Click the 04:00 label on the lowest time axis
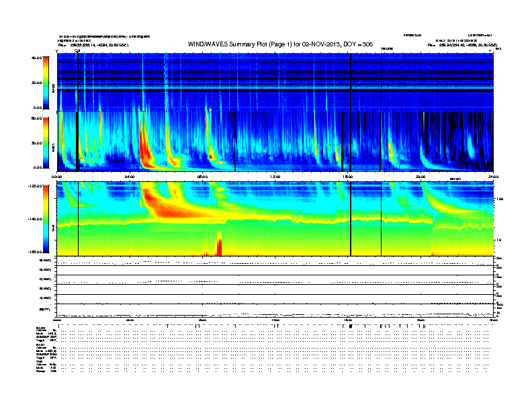 130,320
